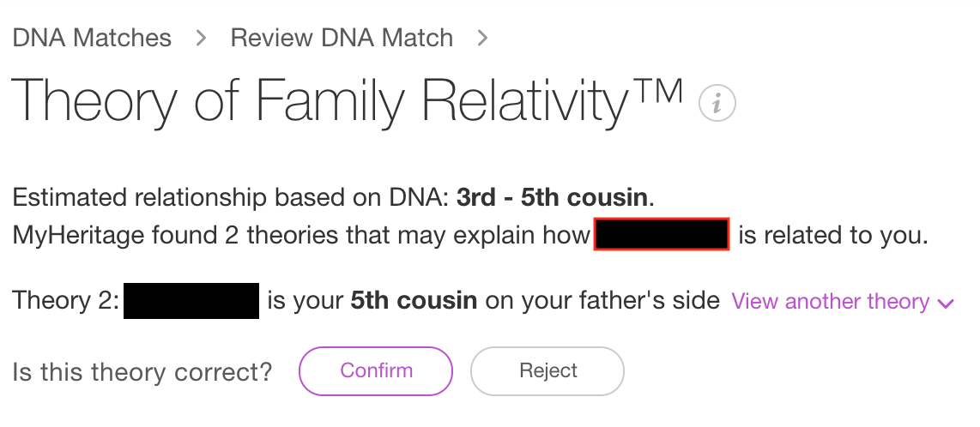Click the chevron after Review DNA Match
This screenshot has width=980, height=427.
click(x=482, y=38)
